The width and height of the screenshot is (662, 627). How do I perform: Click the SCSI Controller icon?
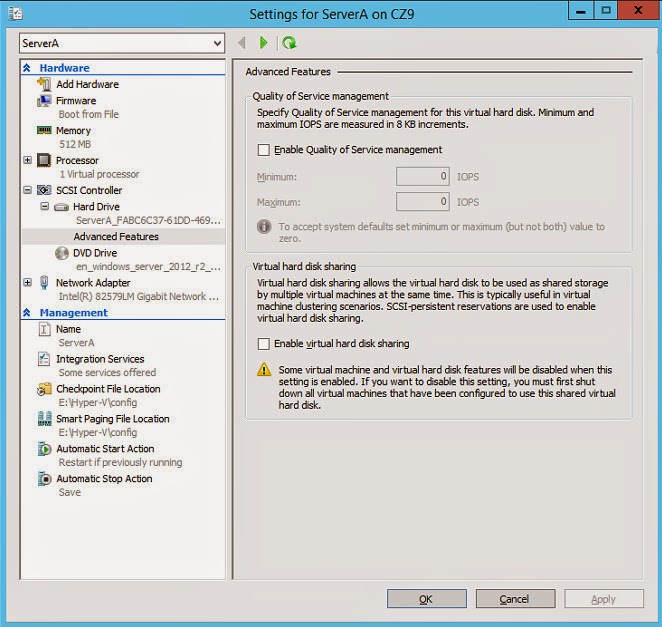(44, 190)
